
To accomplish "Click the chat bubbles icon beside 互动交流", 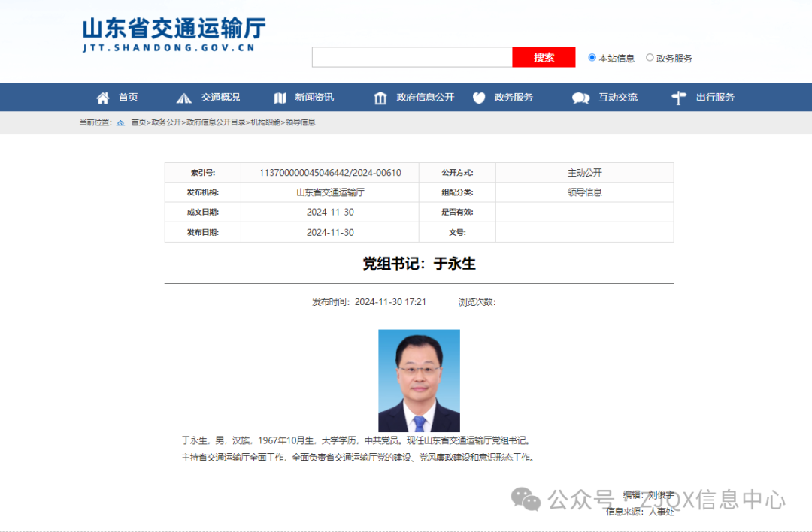I will click(580, 98).
